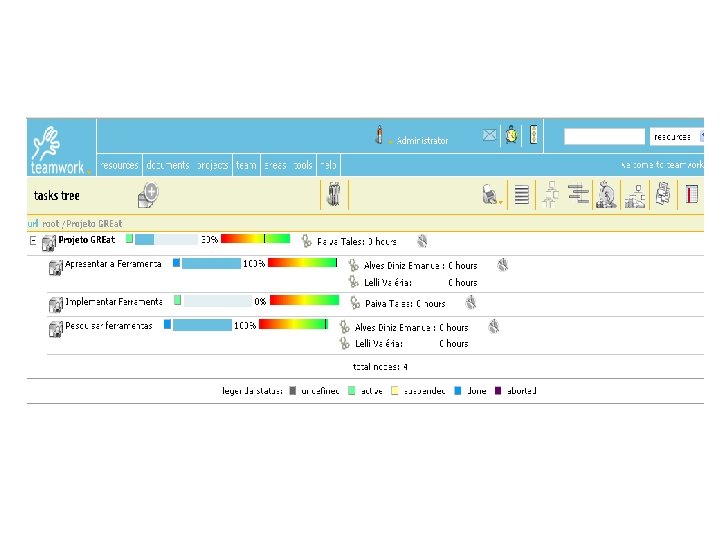
Task: Open worklog icon on Implementar Ferramenta row
Action: [x=471, y=303]
